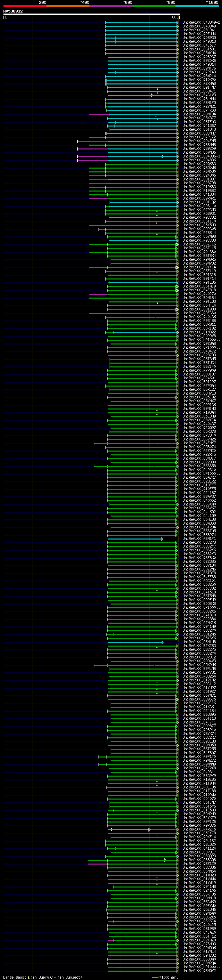Select hit UniRef100_P28644
This screenshot has height=980, width=222.
199,233
